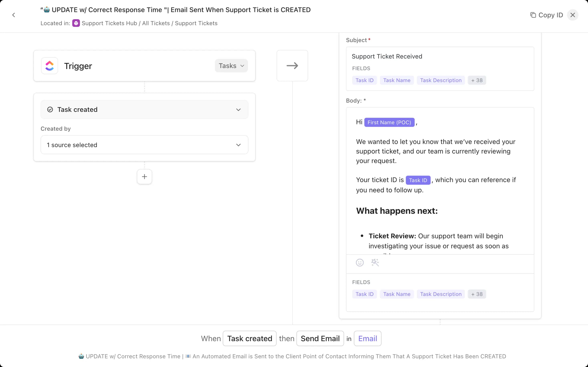Click the copy icon next to Copy ID
The image size is (588, 367).
tap(533, 15)
